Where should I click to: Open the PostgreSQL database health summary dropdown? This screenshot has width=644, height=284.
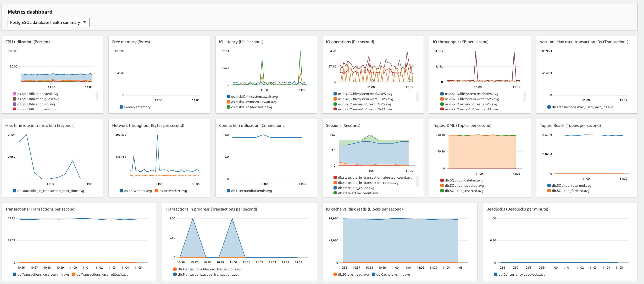[48, 22]
